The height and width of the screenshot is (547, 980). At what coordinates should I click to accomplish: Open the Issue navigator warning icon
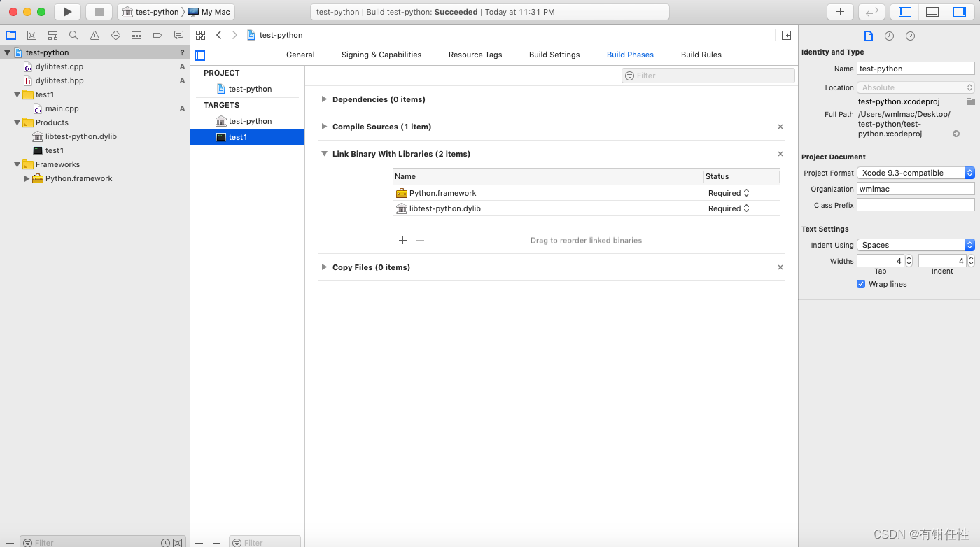coord(94,35)
